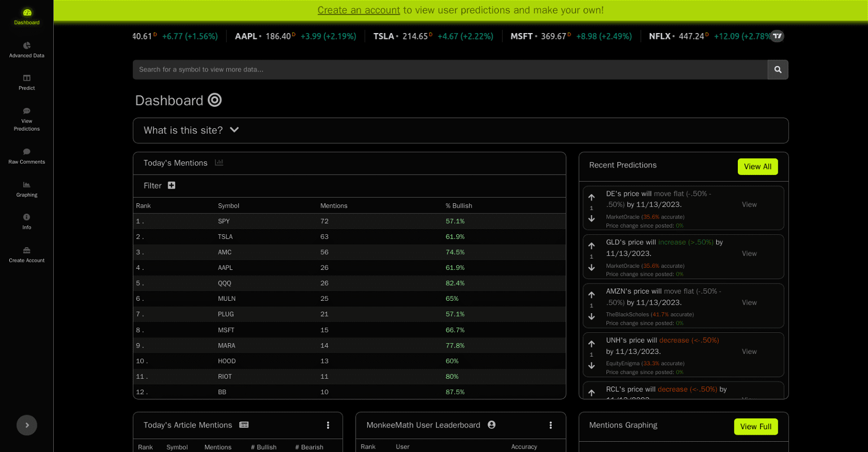Open Create Account in sidebar

27,255
